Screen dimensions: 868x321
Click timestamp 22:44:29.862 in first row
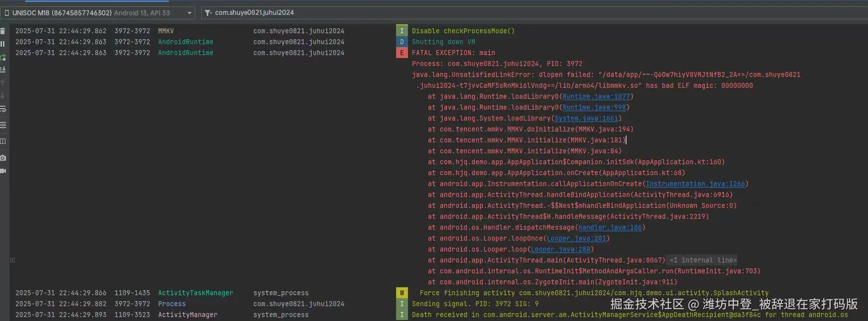82,31
